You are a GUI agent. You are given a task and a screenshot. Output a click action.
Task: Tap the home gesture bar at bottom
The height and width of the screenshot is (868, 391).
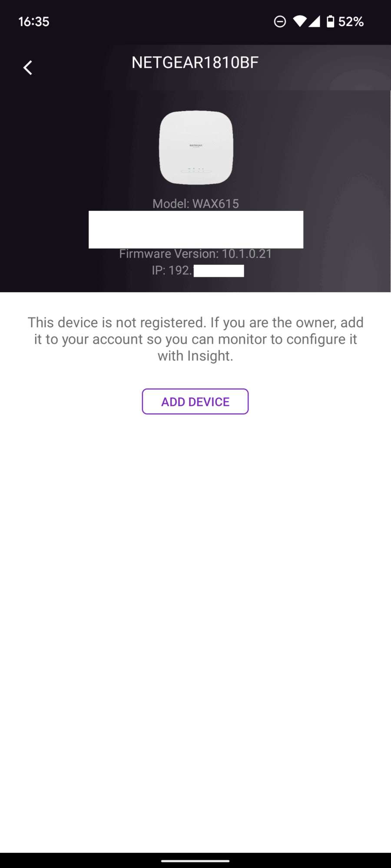[x=195, y=861]
